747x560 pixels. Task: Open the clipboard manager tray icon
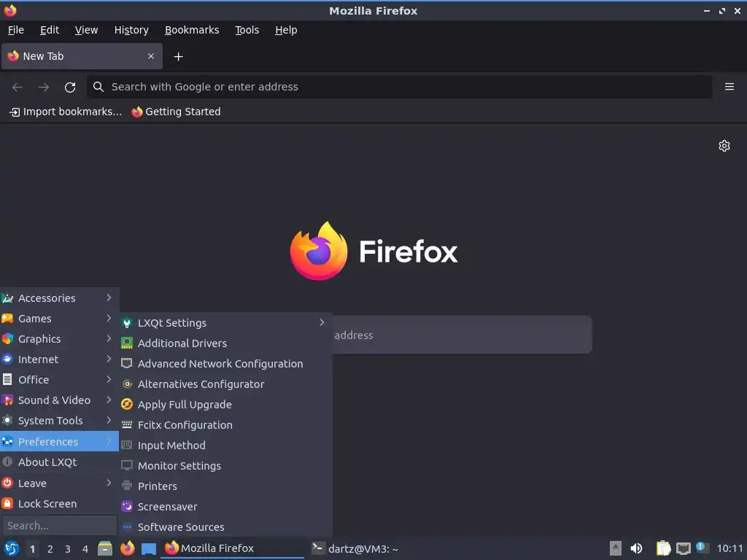662,548
